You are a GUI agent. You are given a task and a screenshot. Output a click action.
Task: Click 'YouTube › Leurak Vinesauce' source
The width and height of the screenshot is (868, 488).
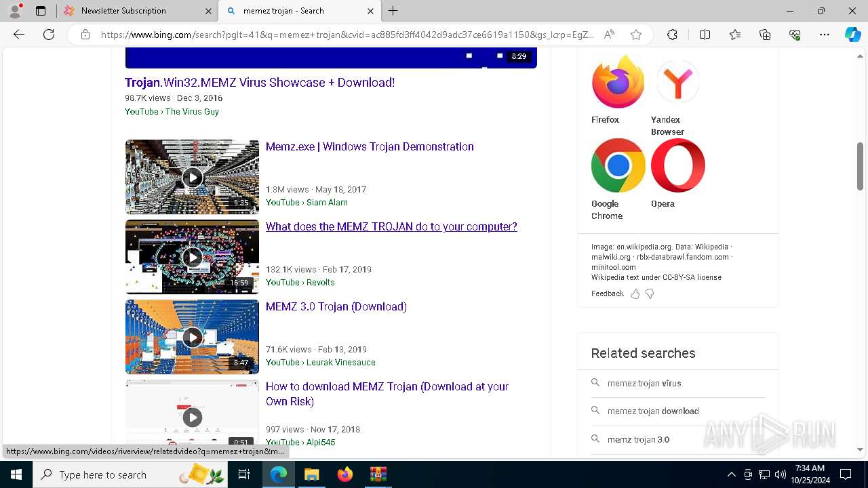point(320,362)
